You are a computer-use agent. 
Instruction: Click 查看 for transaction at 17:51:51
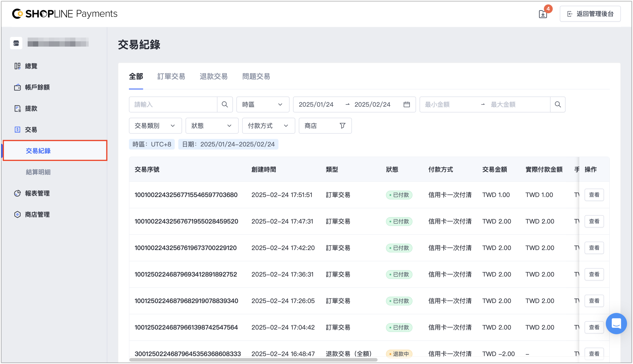pyautogui.click(x=594, y=195)
